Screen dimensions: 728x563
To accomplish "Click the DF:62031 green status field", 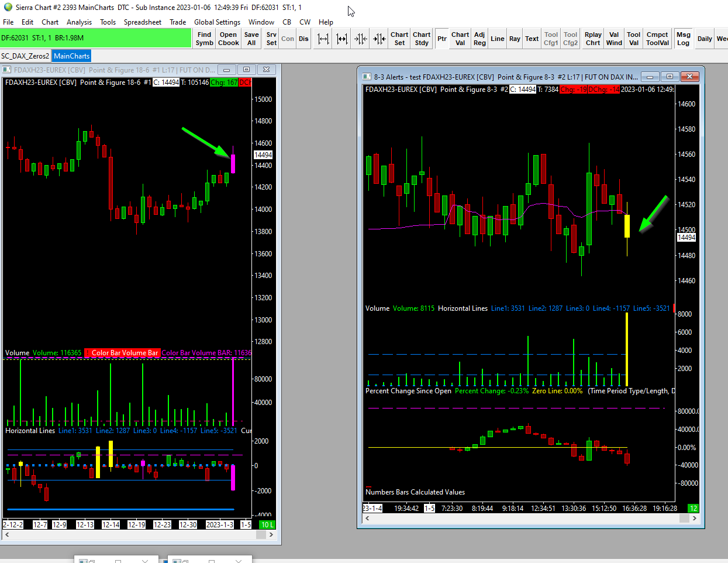I will coord(96,38).
